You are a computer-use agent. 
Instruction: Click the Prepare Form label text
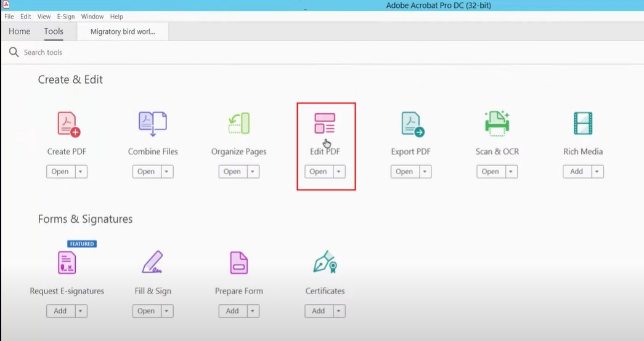pos(238,291)
